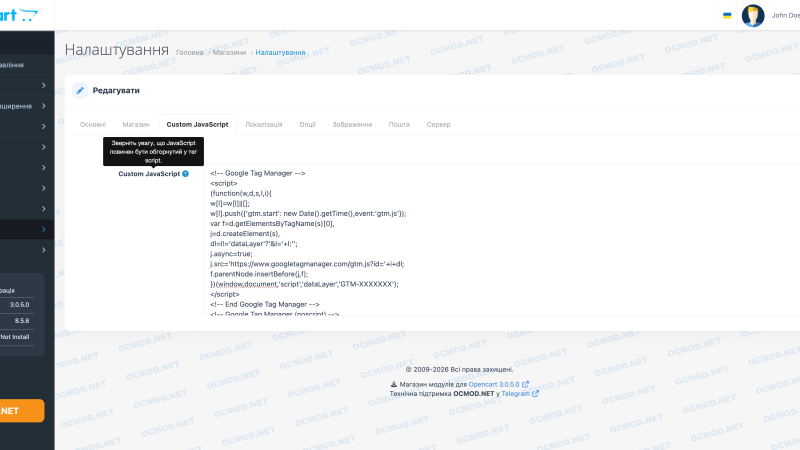Screen dimensions: 800x450
Task: Open the Ukrainian flag language selector
Action: coord(727,15)
